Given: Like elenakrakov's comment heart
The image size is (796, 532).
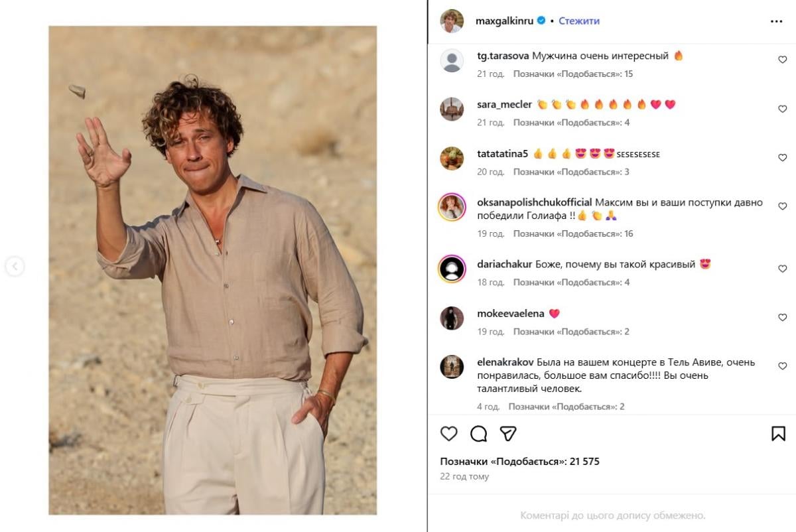Looking at the screenshot, I should (782, 366).
